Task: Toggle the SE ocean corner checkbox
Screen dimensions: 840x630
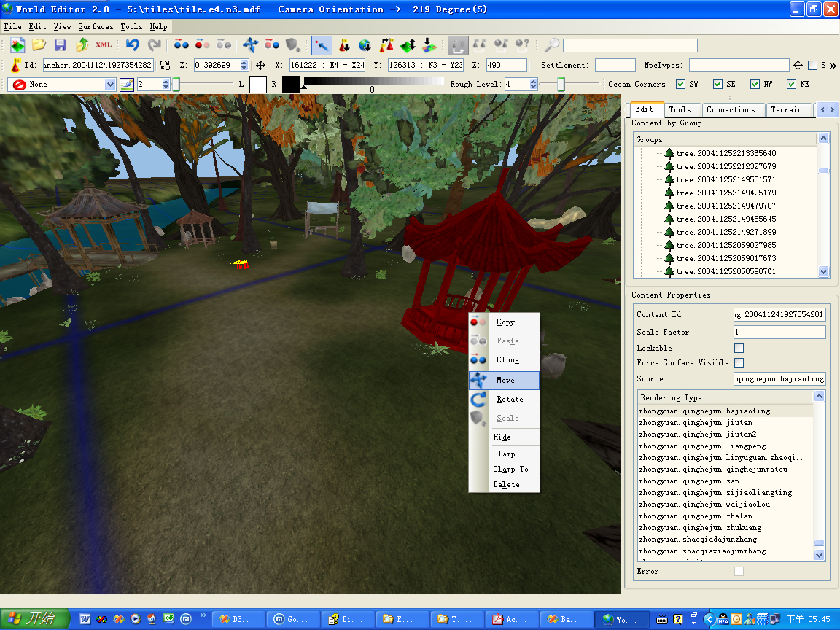Action: pyautogui.click(x=717, y=84)
